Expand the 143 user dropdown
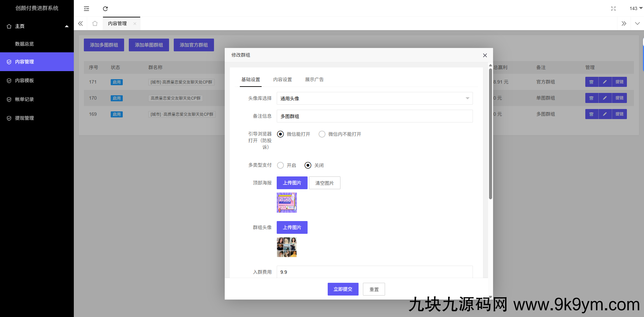The image size is (644, 317). click(x=635, y=8)
